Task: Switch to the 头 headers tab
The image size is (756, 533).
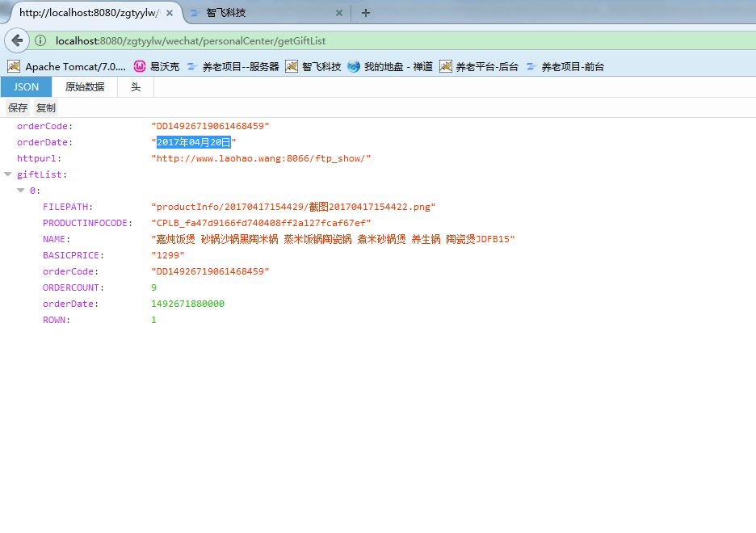Action: (136, 87)
